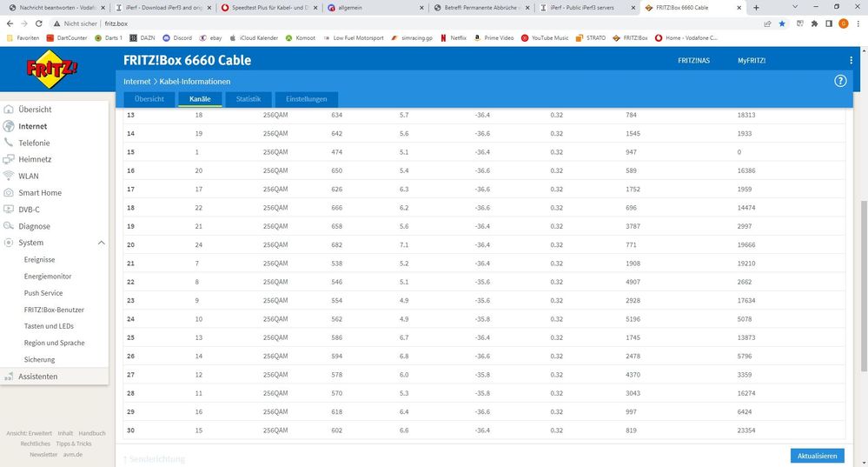Click the Internet globe icon in sidebar
Image resolution: width=868 pixels, height=467 pixels.
[9, 126]
